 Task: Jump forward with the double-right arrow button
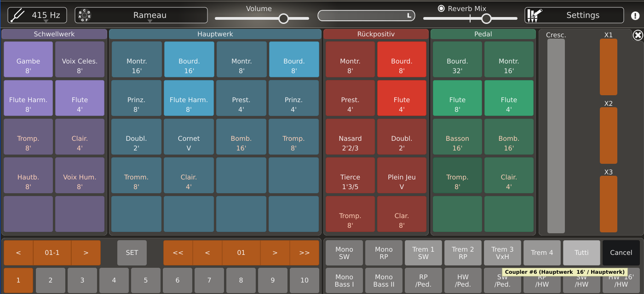click(x=304, y=253)
